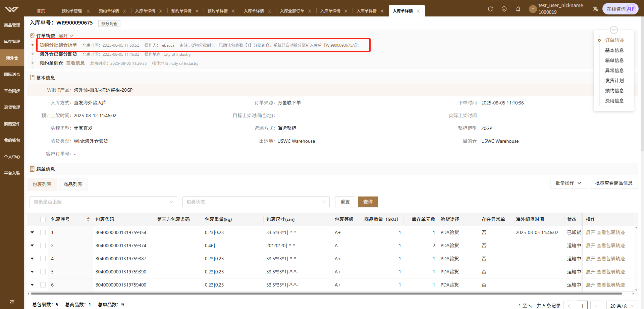This screenshot has width=644, height=309.
Task: Click the refresh icon in top bar
Action: [490, 9]
